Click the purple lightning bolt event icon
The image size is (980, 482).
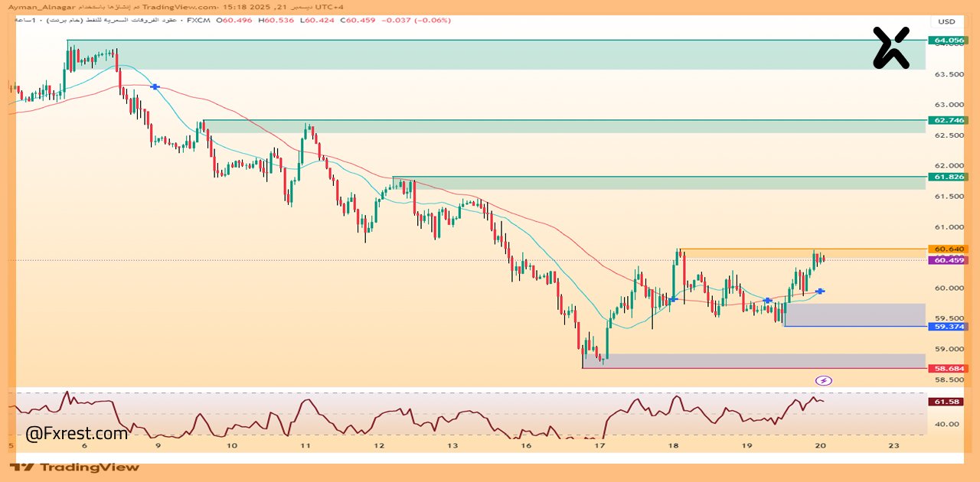pos(824,380)
